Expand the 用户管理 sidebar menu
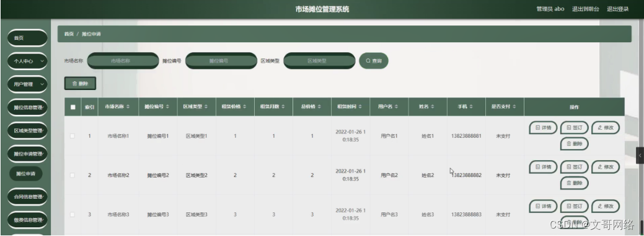 27,84
